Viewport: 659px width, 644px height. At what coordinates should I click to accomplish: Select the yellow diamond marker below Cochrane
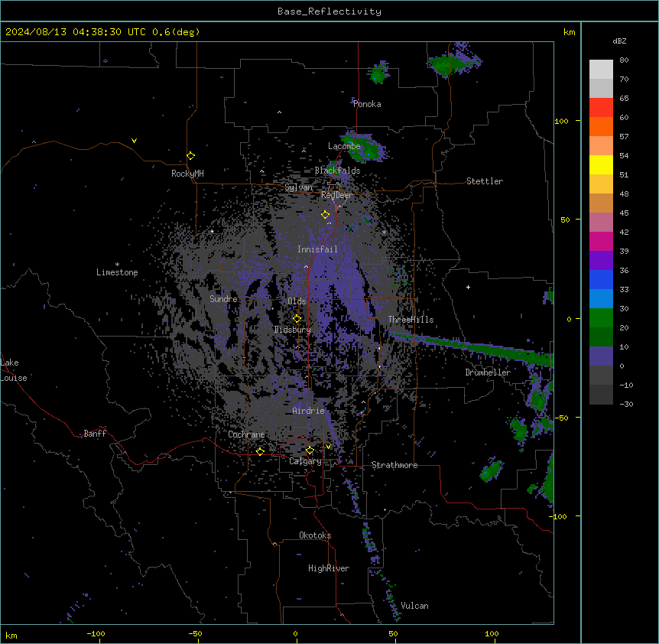[260, 452]
